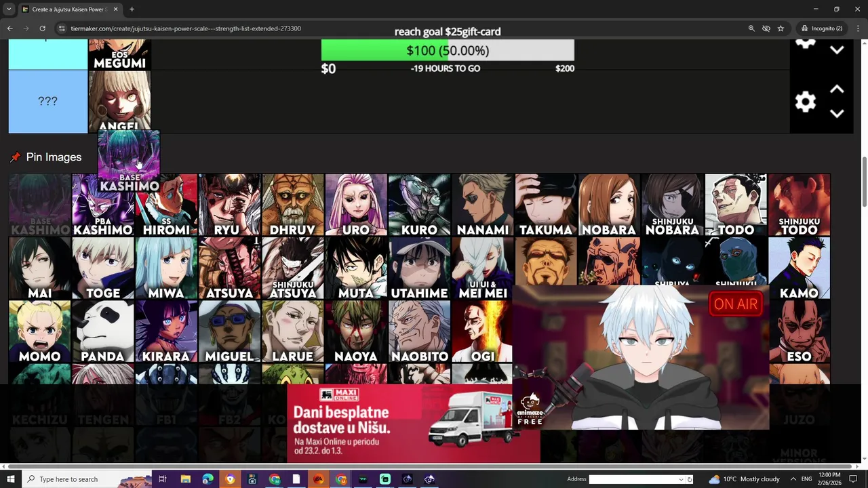Image resolution: width=868 pixels, height=488 pixels.
Task: Open the notifications center icon
Action: pyautogui.click(x=854, y=479)
